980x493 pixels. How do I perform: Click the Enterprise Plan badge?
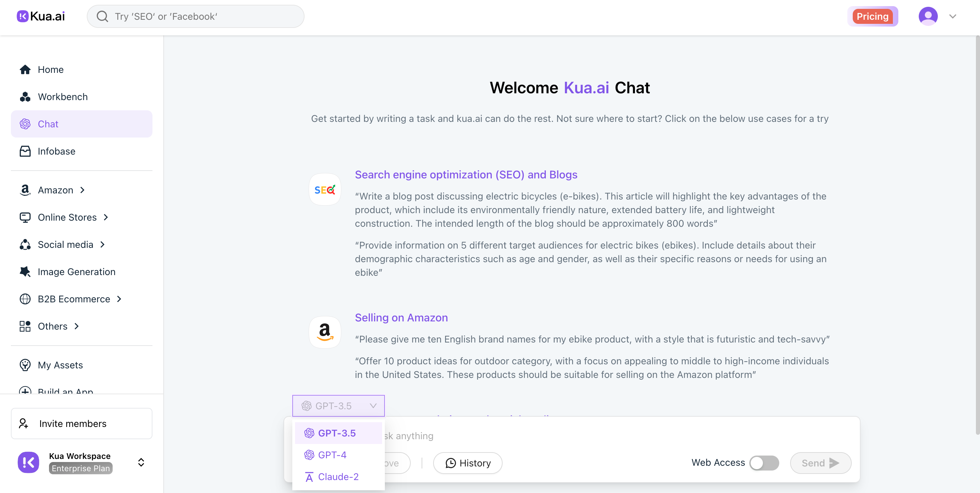81,468
